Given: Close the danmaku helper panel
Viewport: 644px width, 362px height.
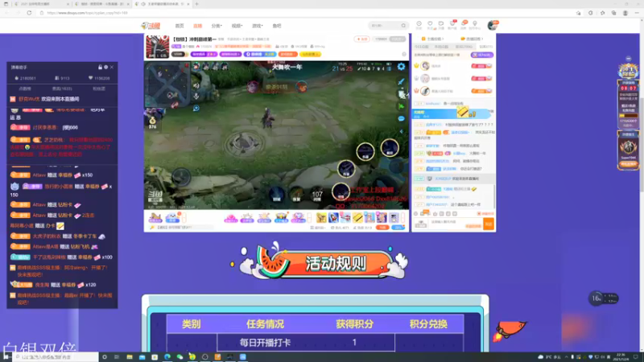Looking at the screenshot, I should (112, 67).
